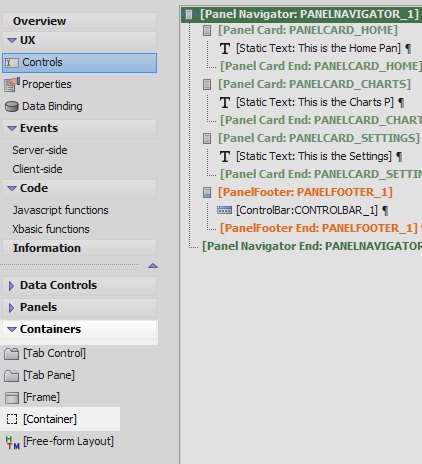The image size is (422, 464).
Task: Open the Properties icon in sidebar
Action: point(12,84)
